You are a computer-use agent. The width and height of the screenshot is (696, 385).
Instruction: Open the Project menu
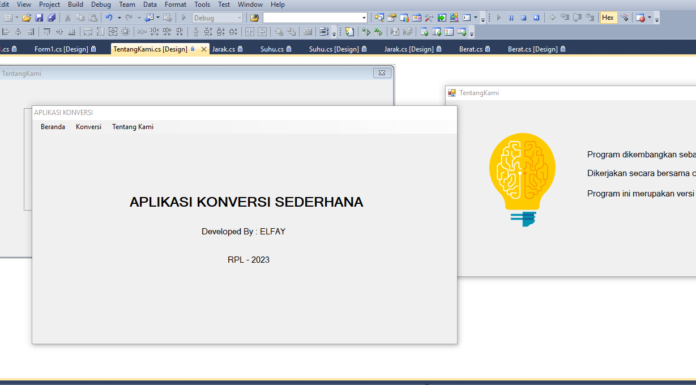point(49,4)
